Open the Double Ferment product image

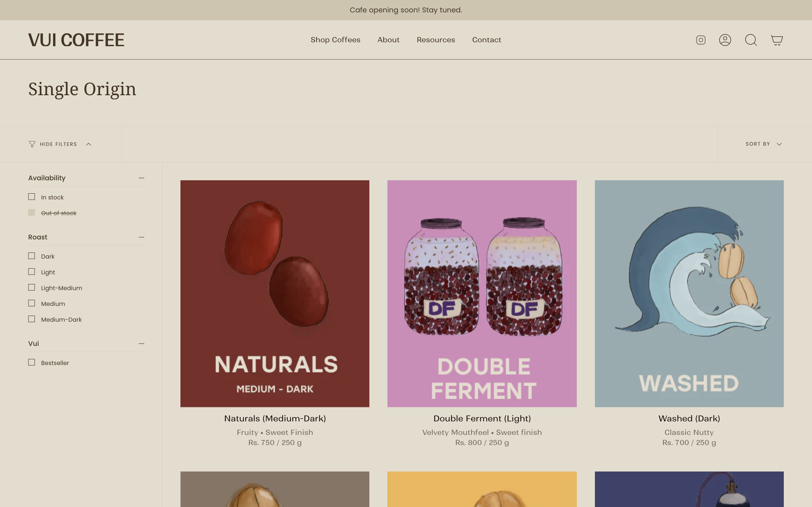482,293
